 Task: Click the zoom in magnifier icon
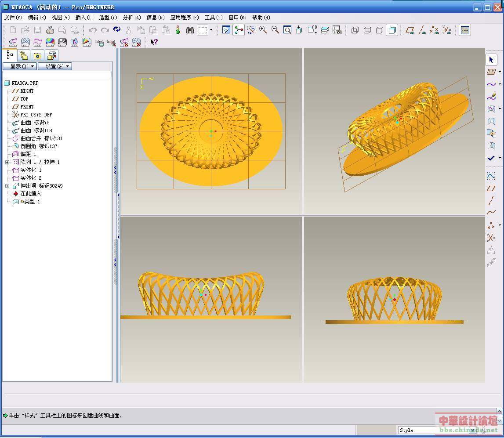(263, 30)
